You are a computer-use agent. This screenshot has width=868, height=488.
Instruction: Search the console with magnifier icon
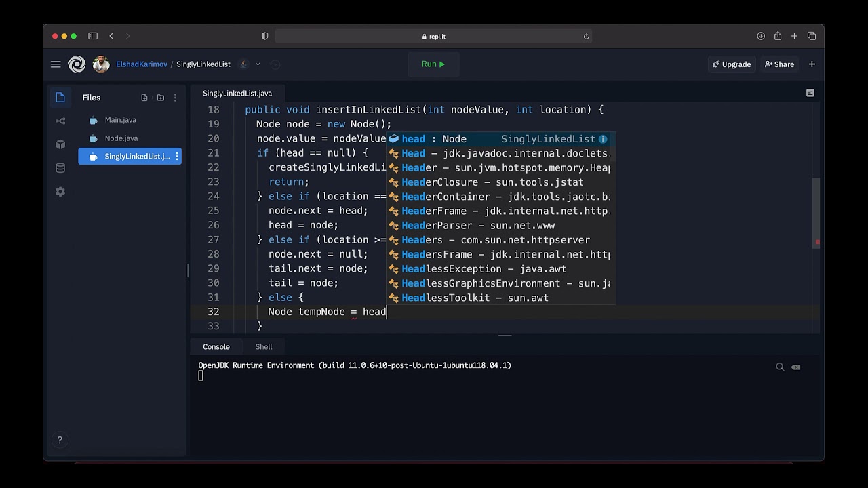point(780,367)
